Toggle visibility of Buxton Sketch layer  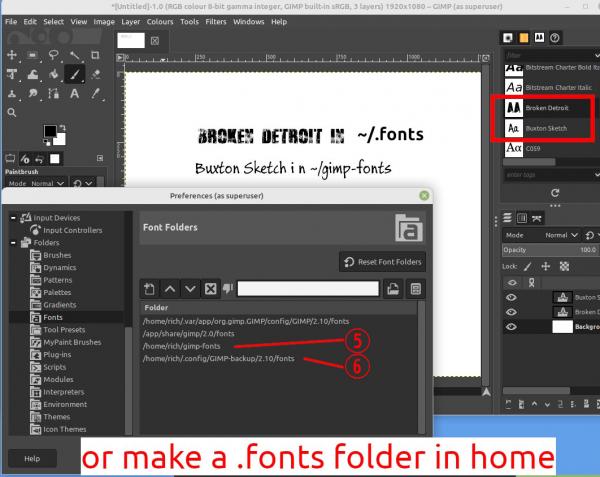[512, 297]
